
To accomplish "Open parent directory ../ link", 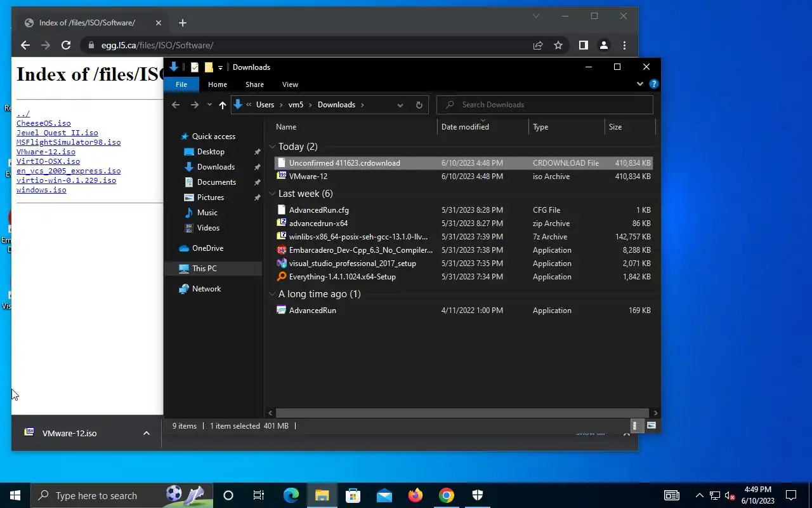I will click(x=23, y=114).
